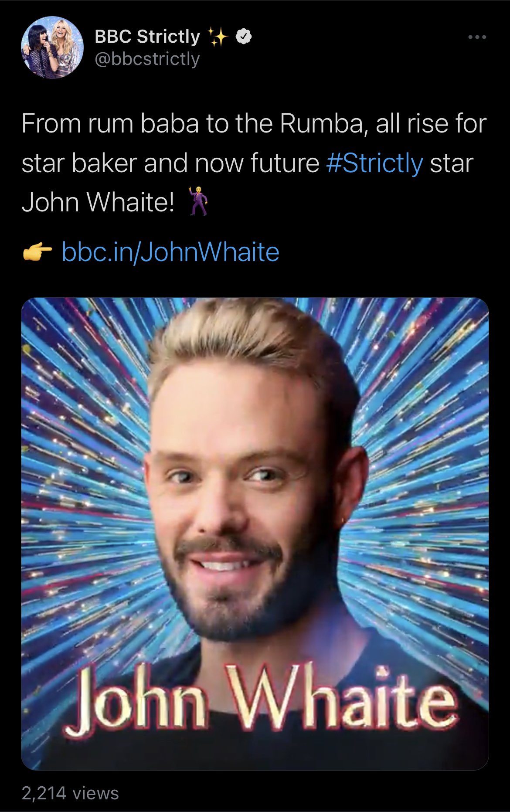The width and height of the screenshot is (510, 812).
Task: Click the verified checkmark badge
Action: (244, 37)
